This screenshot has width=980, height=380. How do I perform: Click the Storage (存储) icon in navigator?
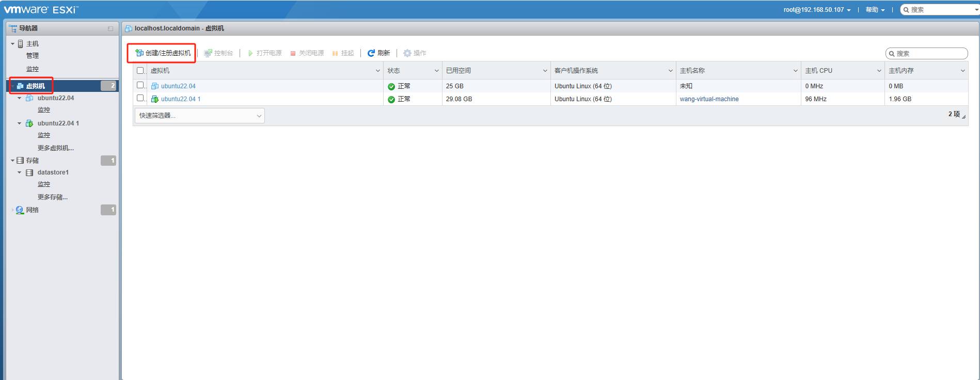coord(20,161)
